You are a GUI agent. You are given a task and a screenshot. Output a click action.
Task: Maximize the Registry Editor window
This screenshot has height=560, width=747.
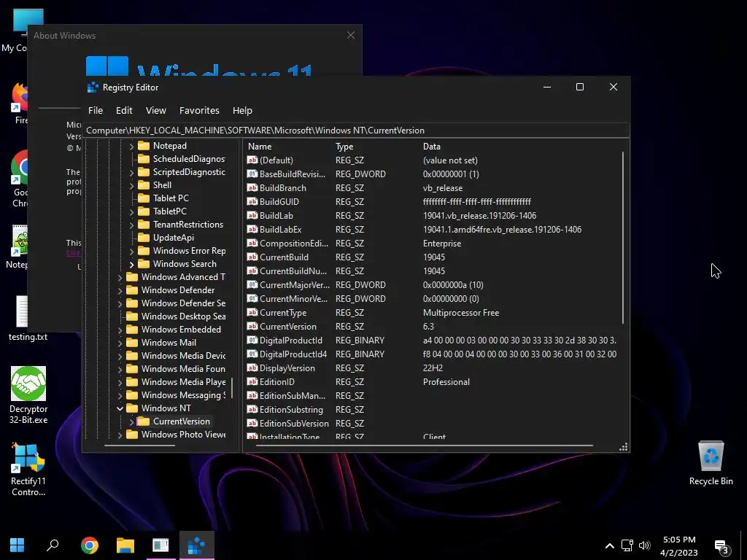point(580,87)
